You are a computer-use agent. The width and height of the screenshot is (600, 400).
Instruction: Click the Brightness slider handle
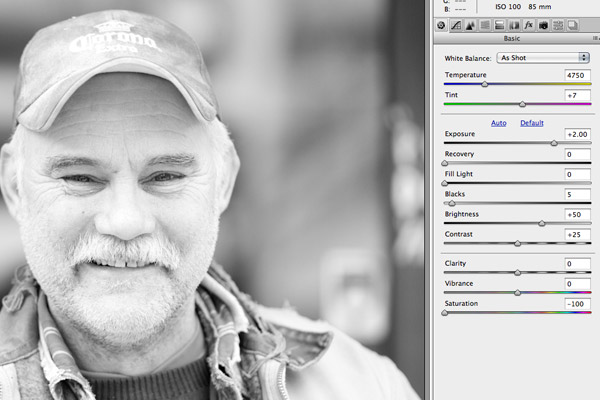click(x=541, y=223)
